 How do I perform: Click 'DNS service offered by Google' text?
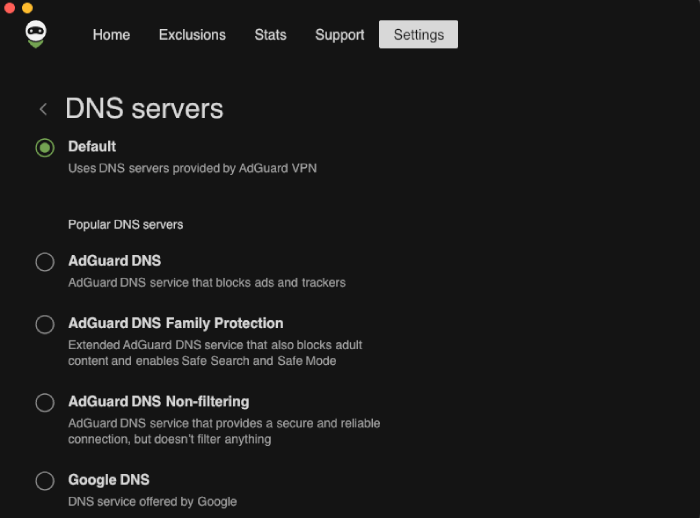tap(152, 502)
